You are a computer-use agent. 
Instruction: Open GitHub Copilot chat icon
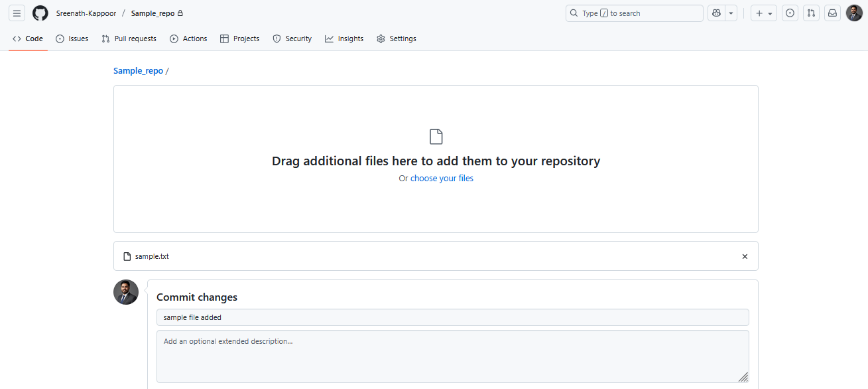pos(716,13)
